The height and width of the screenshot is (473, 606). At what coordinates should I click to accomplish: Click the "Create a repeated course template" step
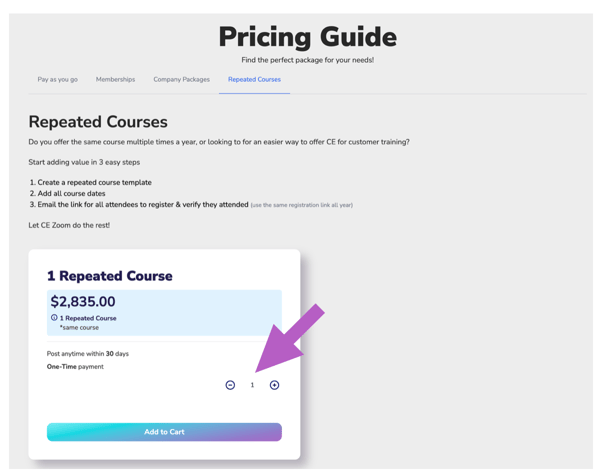click(x=94, y=183)
